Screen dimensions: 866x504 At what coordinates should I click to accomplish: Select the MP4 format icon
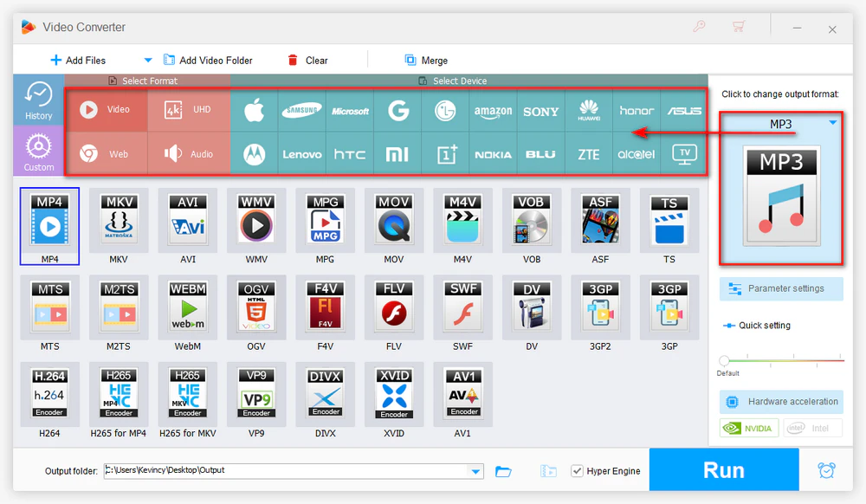(49, 220)
